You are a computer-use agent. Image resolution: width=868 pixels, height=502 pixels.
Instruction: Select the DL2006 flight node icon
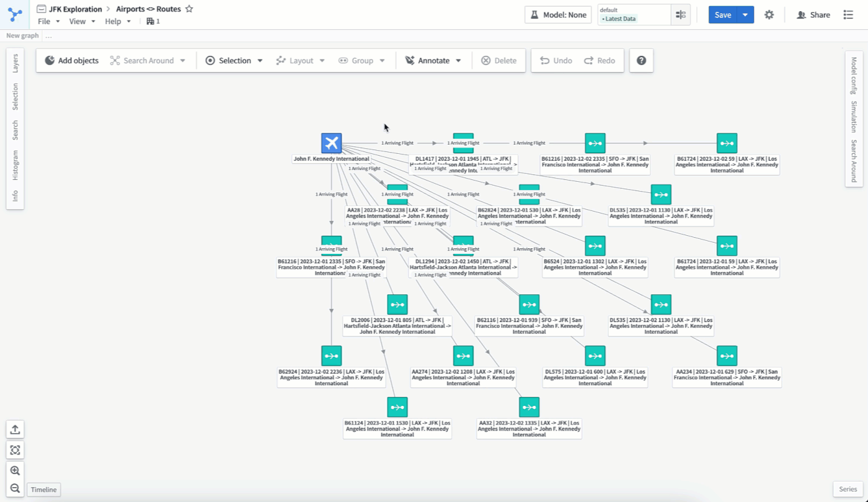click(x=397, y=305)
